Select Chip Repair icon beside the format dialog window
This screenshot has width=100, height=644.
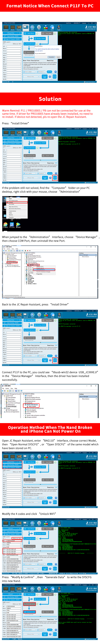pyautogui.click(x=19, y=27)
